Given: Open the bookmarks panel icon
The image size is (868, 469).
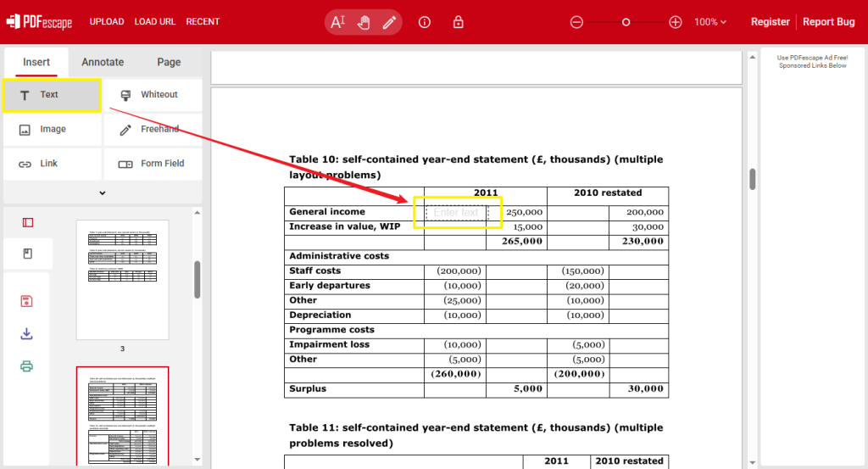Looking at the screenshot, I should [28, 254].
